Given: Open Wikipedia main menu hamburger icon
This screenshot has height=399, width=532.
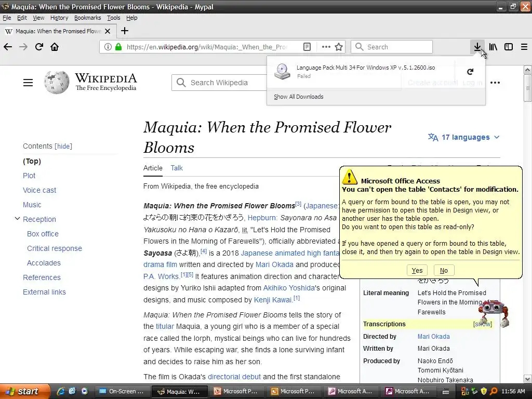Looking at the screenshot, I should click(x=28, y=83).
